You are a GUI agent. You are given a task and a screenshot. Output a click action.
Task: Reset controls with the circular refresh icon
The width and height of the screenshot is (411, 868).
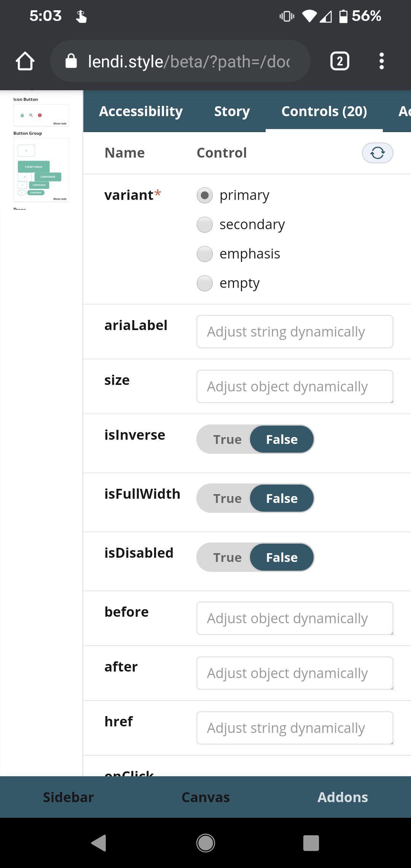coord(377,153)
